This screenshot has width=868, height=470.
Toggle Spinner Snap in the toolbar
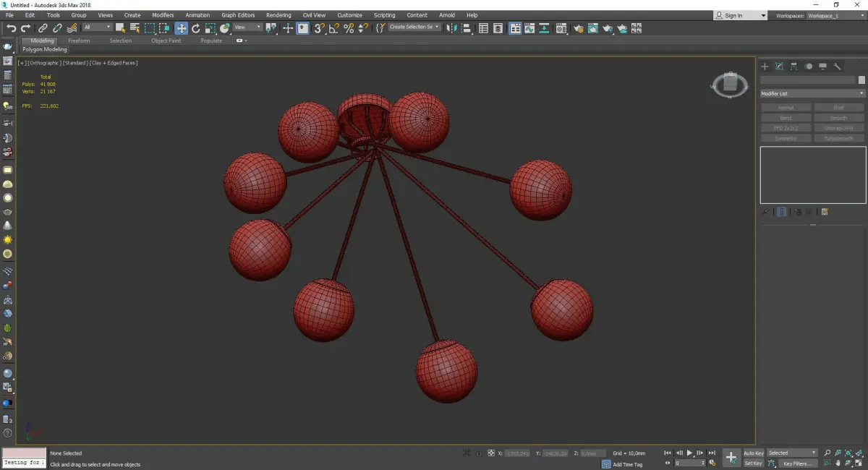(x=363, y=28)
